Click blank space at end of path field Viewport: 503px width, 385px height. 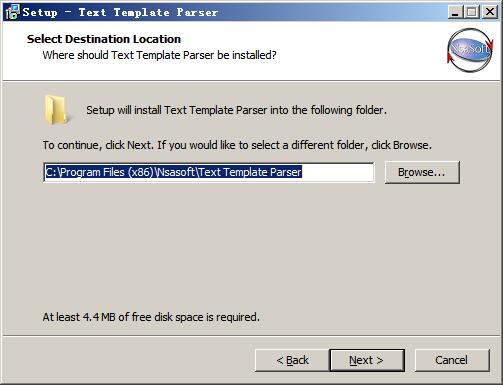pyautogui.click(x=337, y=172)
